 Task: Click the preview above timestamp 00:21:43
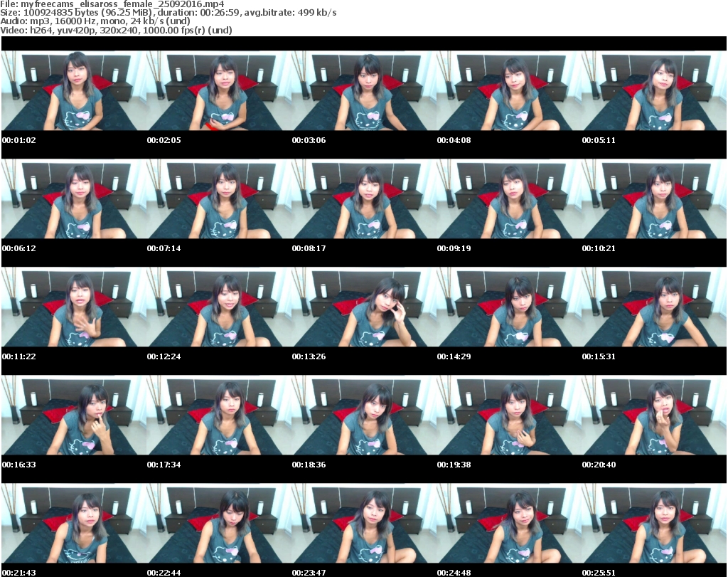pos(74,524)
